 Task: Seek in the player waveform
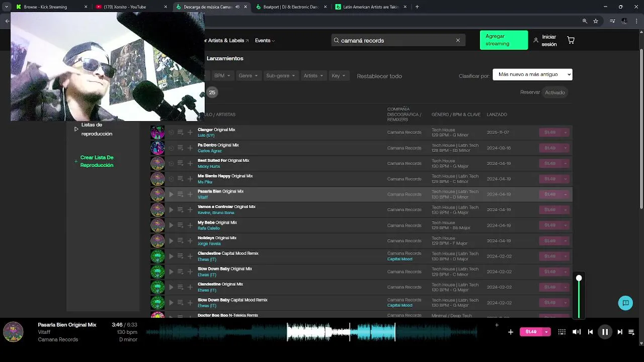[x=311, y=332]
